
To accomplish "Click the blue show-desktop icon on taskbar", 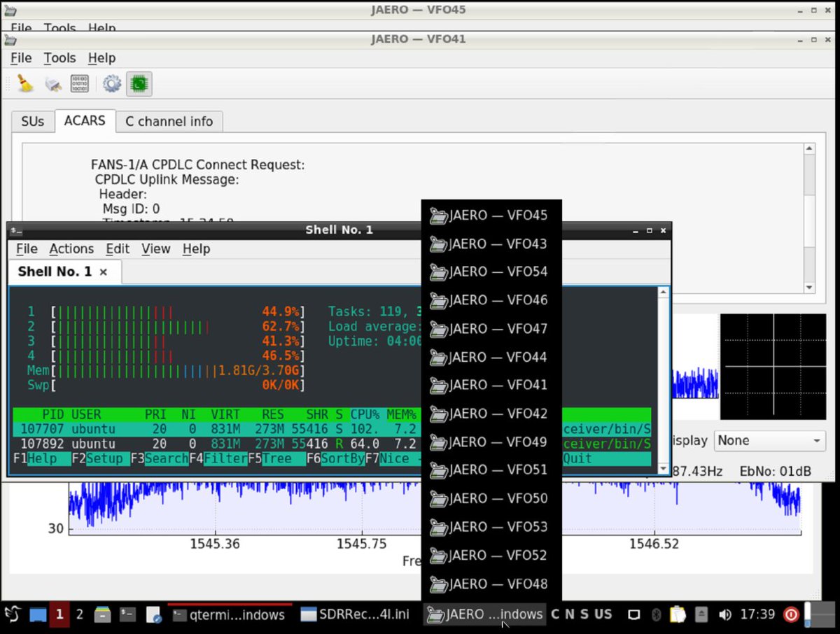I will [x=38, y=615].
